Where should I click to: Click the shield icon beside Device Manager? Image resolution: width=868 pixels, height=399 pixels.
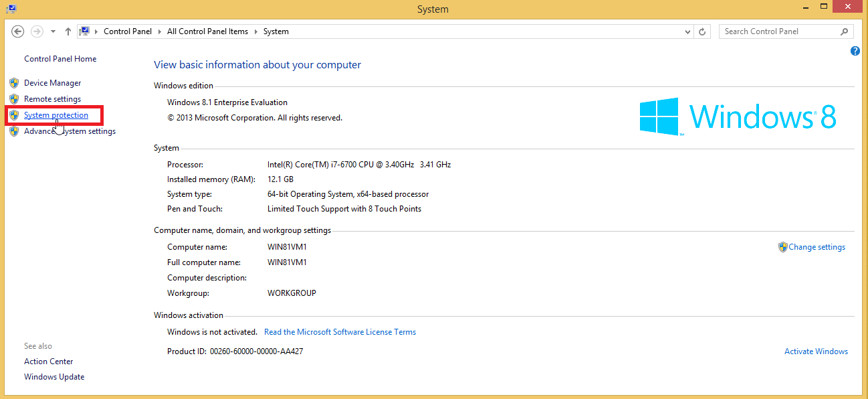[x=14, y=83]
